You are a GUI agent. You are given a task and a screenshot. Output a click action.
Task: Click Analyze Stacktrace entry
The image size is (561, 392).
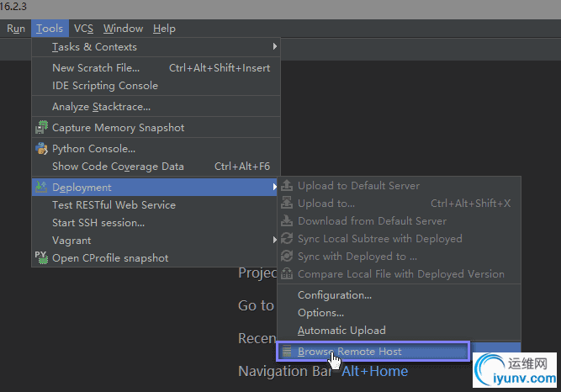click(x=101, y=107)
